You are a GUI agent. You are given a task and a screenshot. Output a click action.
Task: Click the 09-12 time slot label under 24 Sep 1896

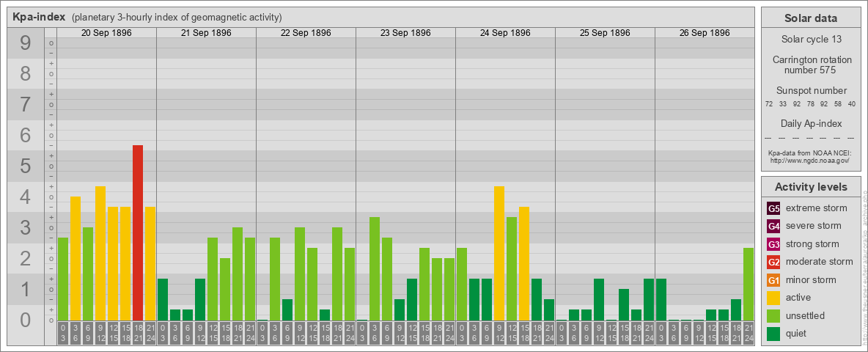point(499,333)
